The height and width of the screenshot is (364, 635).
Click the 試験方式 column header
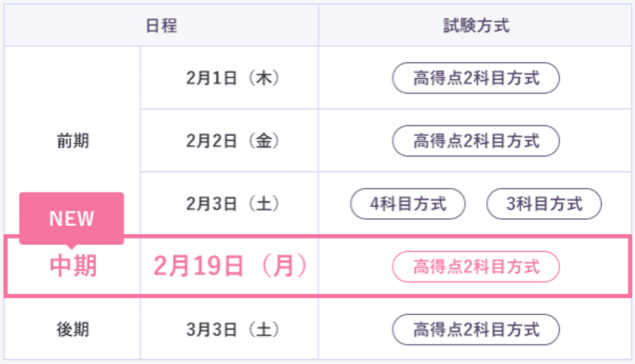click(x=475, y=26)
